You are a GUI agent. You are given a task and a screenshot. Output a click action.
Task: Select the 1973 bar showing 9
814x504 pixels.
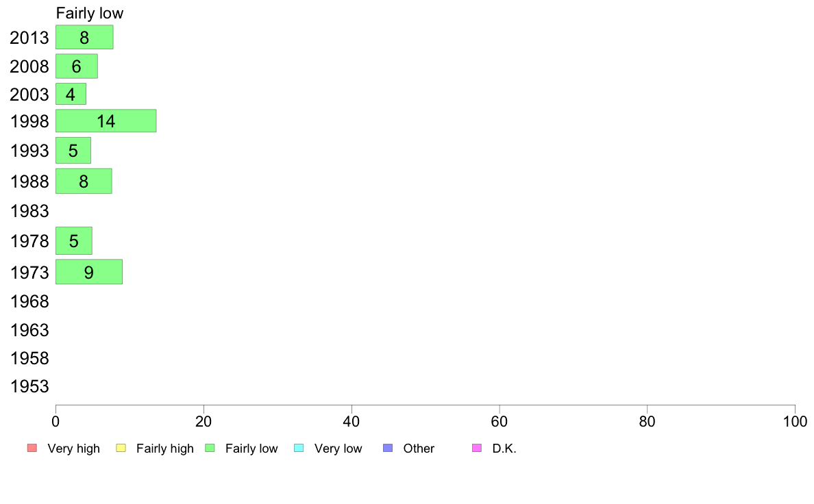pos(89,272)
